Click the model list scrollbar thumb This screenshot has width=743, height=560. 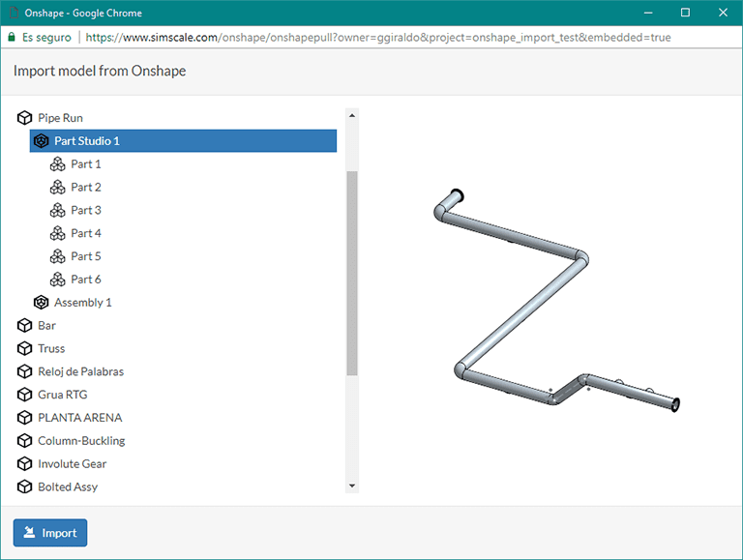pyautogui.click(x=352, y=274)
